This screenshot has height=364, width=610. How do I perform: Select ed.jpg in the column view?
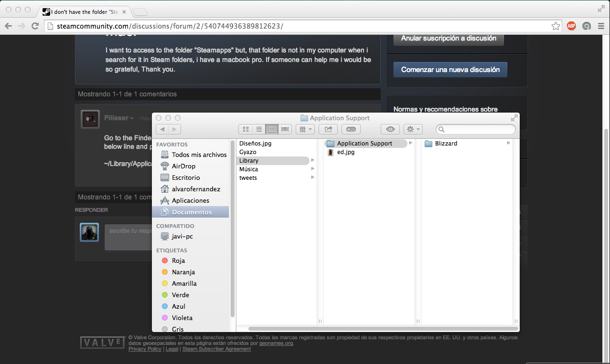[345, 152]
